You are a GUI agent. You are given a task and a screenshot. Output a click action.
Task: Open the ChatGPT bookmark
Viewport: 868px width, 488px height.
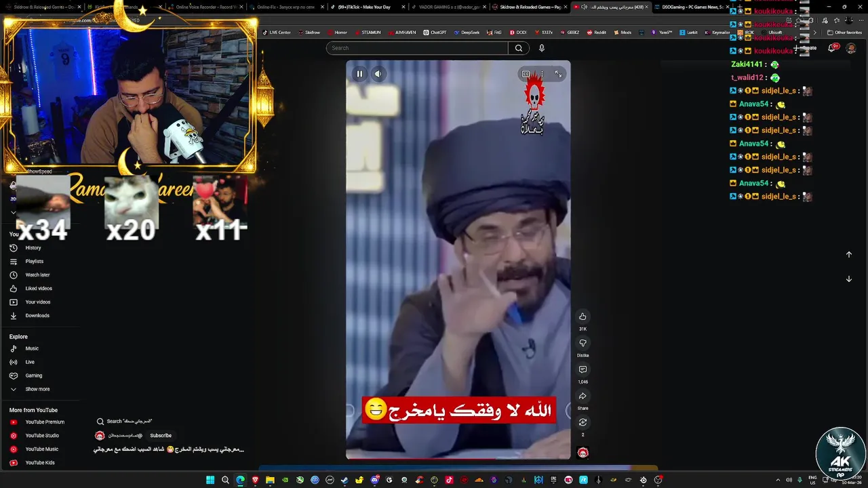(435, 33)
